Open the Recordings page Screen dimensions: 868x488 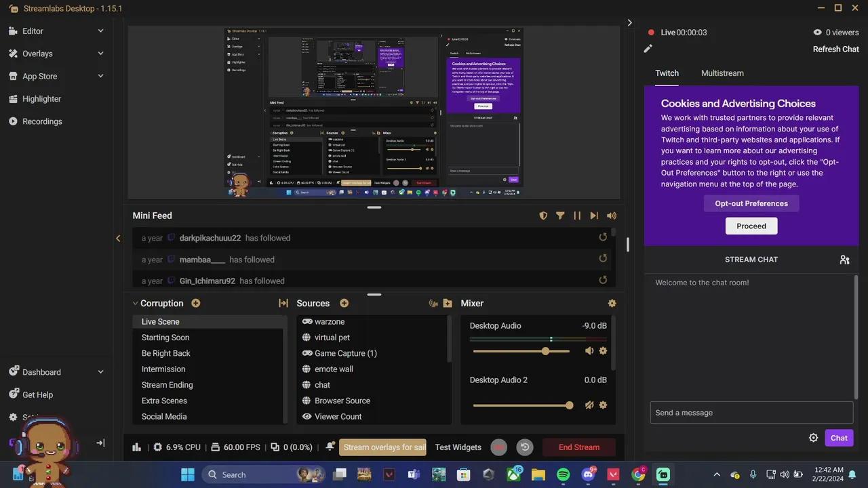[x=42, y=121]
